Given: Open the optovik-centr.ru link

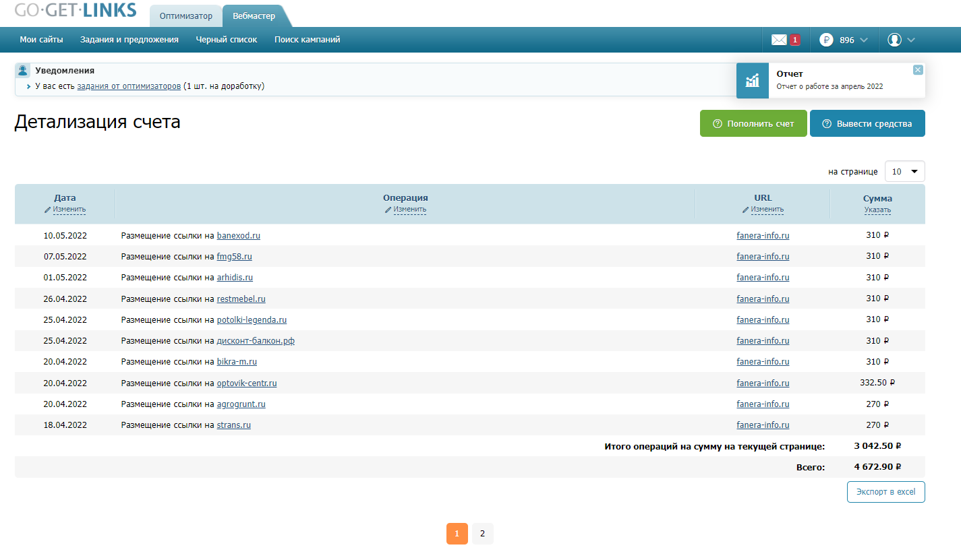Looking at the screenshot, I should tap(247, 383).
